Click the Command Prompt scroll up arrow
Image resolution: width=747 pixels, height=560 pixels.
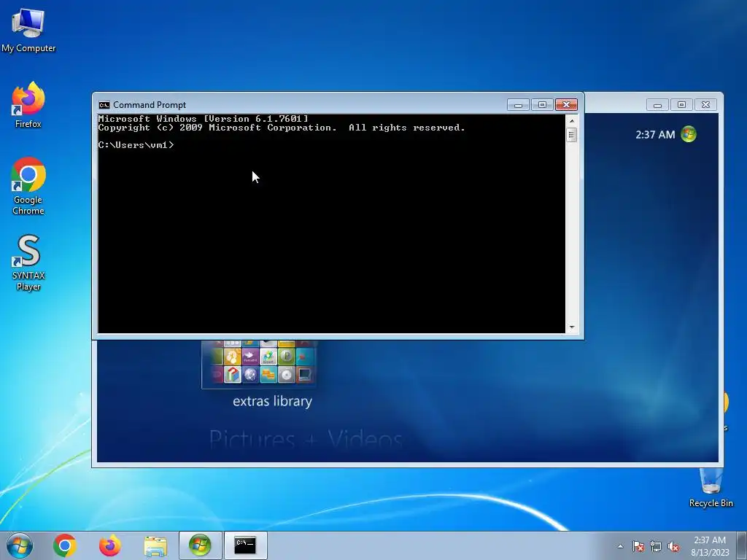[572, 121]
